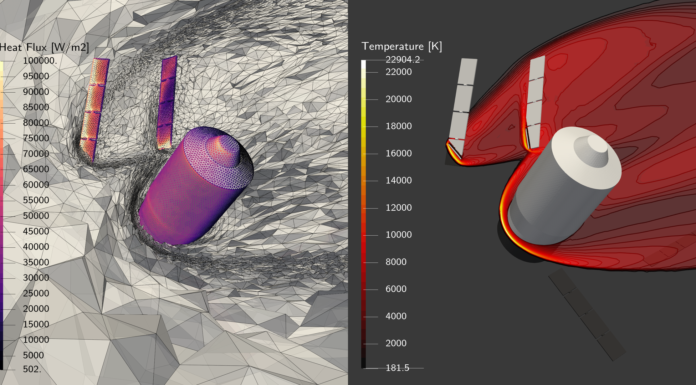Select the 65000 heat flux label

[36, 169]
